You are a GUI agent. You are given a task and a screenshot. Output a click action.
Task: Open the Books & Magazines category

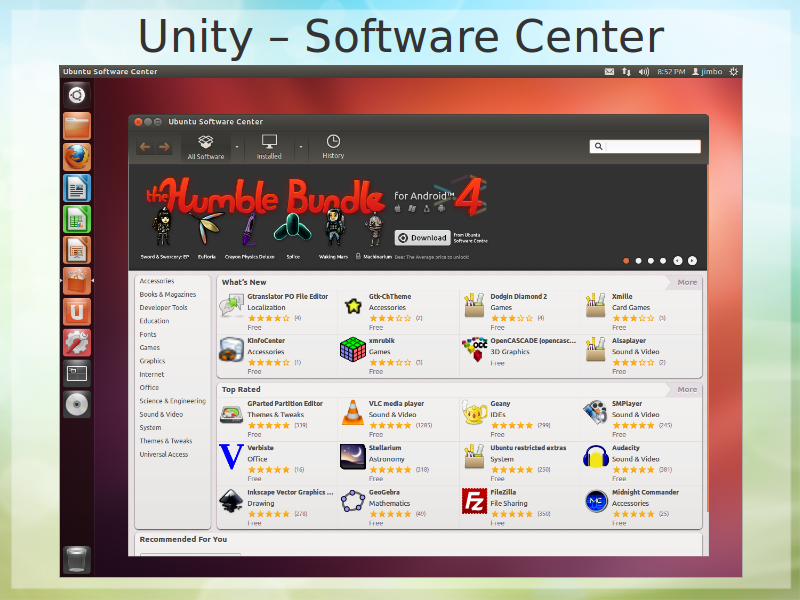pyautogui.click(x=168, y=294)
